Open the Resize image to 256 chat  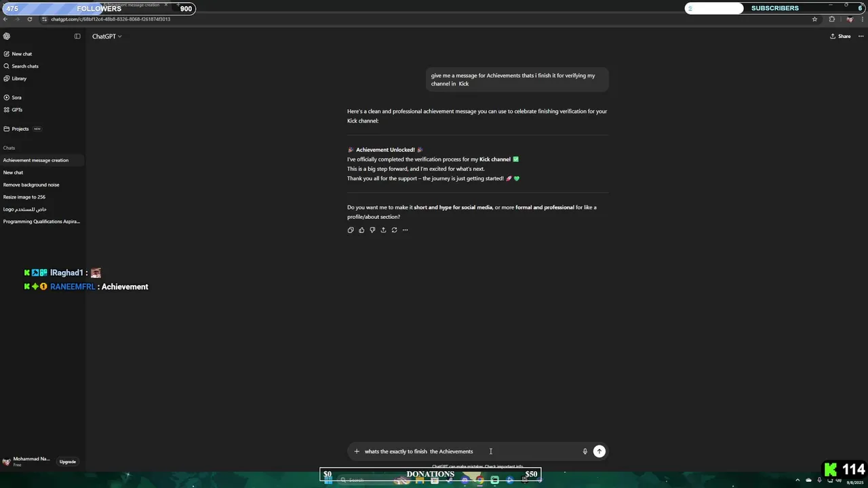(x=24, y=197)
